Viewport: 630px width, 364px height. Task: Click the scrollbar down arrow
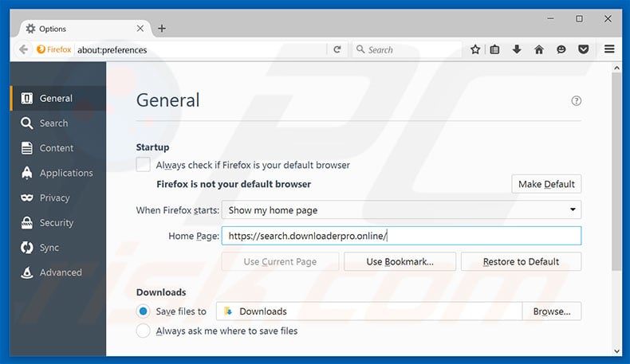tap(616, 351)
